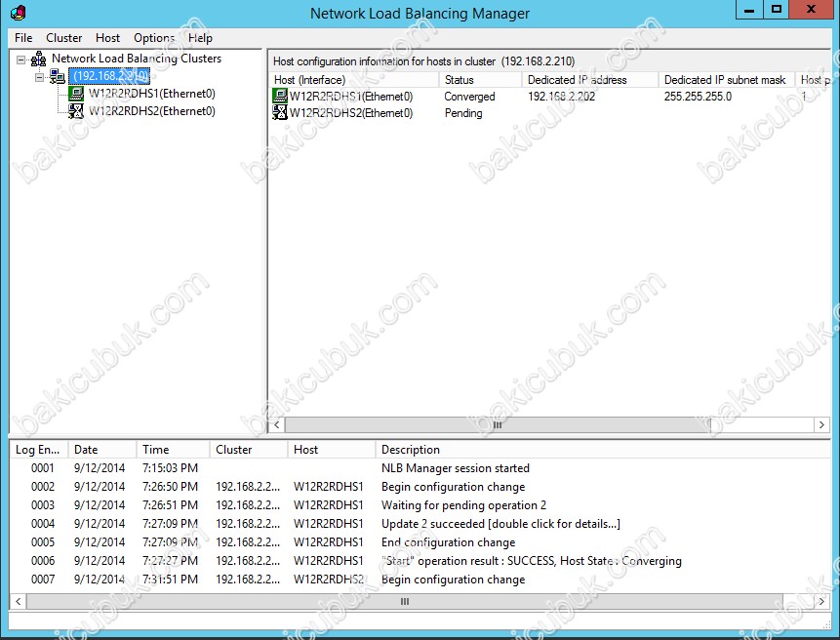The image size is (840, 640).
Task: Select log entry 0001 NLB Manager session started
Action: tap(420, 468)
